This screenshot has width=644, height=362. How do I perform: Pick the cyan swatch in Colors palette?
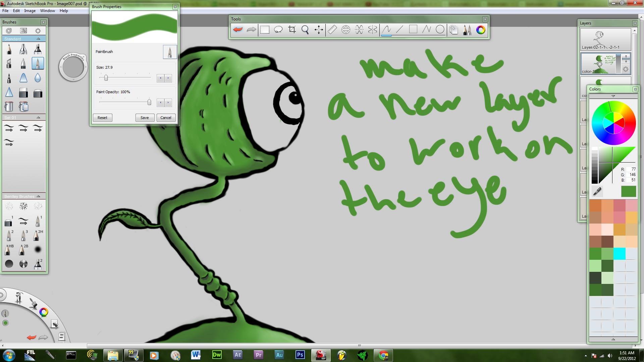click(619, 254)
